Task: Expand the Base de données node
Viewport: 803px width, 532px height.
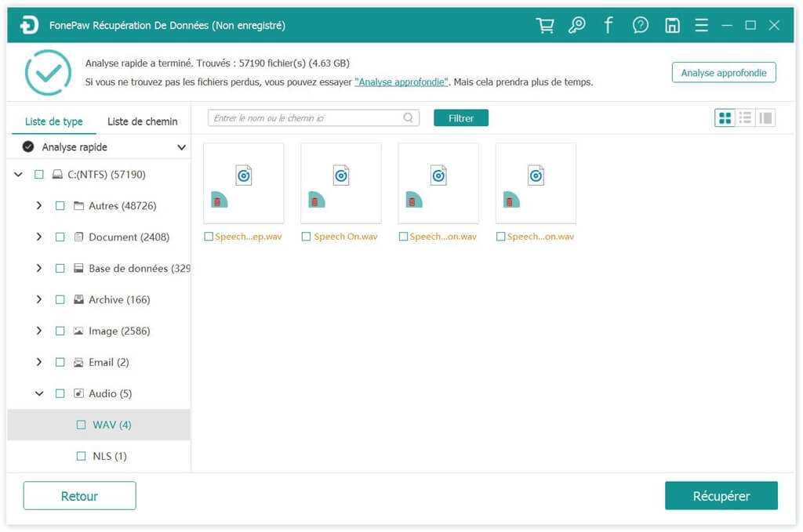Action: pyautogui.click(x=39, y=268)
